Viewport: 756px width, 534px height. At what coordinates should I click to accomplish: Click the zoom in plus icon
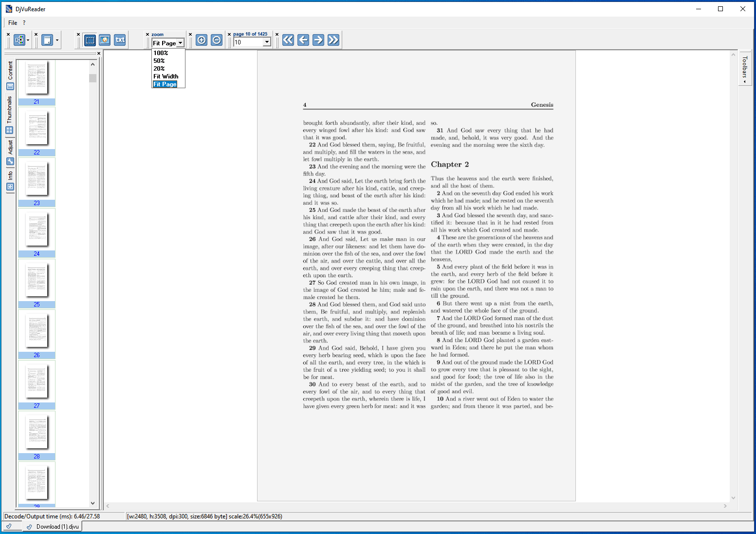point(202,40)
